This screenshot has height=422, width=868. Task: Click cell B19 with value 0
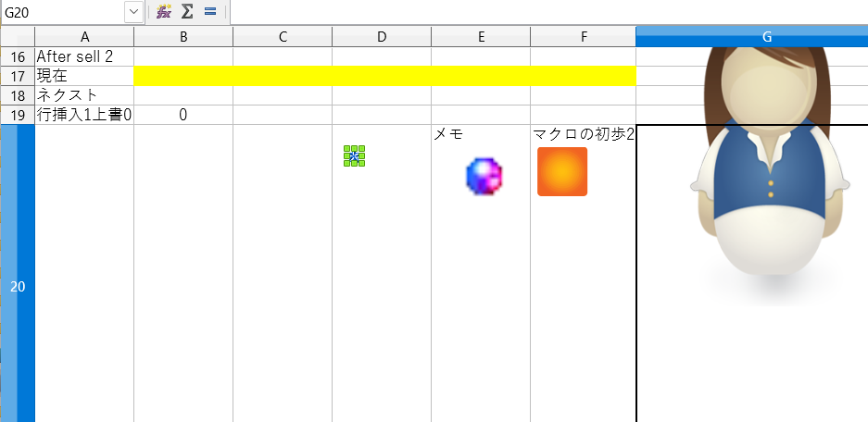tap(183, 115)
